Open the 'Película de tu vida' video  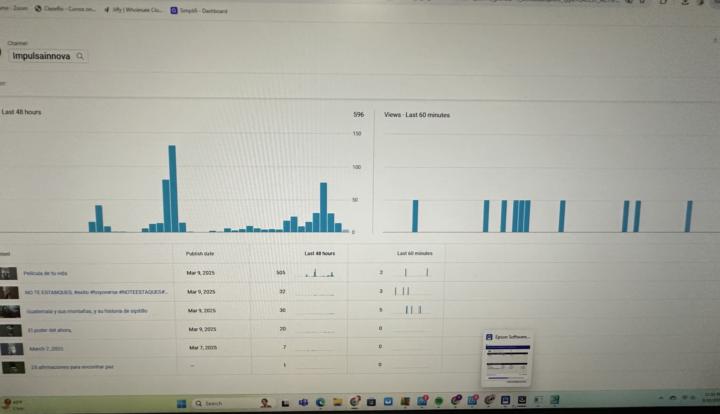click(45, 273)
